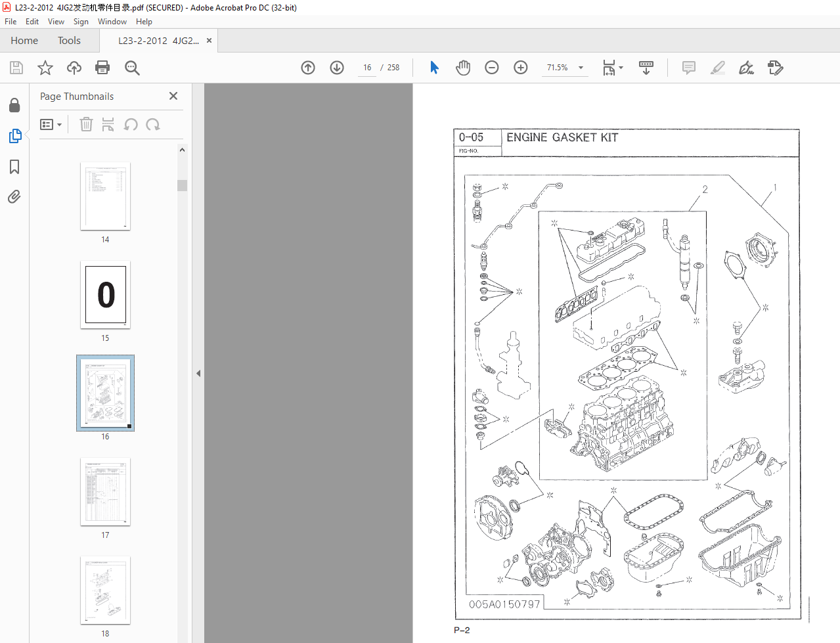Open the Attachments paperclip panel

(x=14, y=197)
